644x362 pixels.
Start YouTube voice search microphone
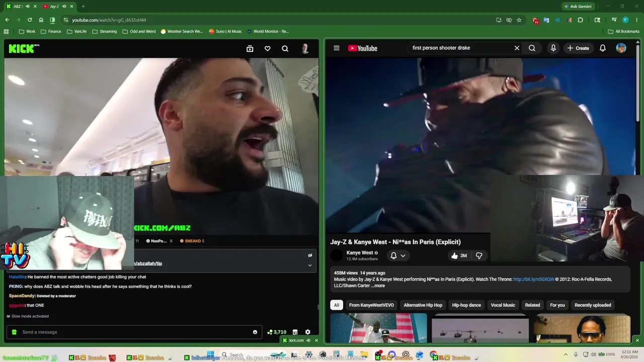pyautogui.click(x=553, y=48)
